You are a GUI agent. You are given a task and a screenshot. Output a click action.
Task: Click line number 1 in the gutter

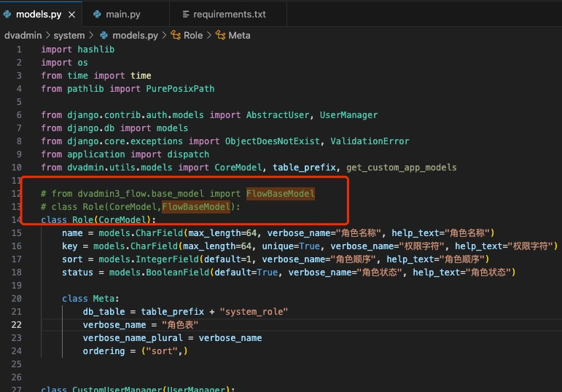pos(19,50)
